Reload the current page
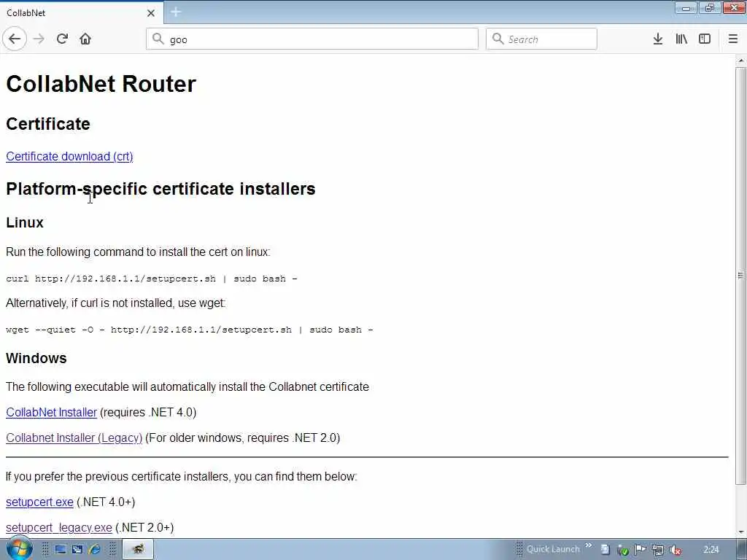 [63, 39]
